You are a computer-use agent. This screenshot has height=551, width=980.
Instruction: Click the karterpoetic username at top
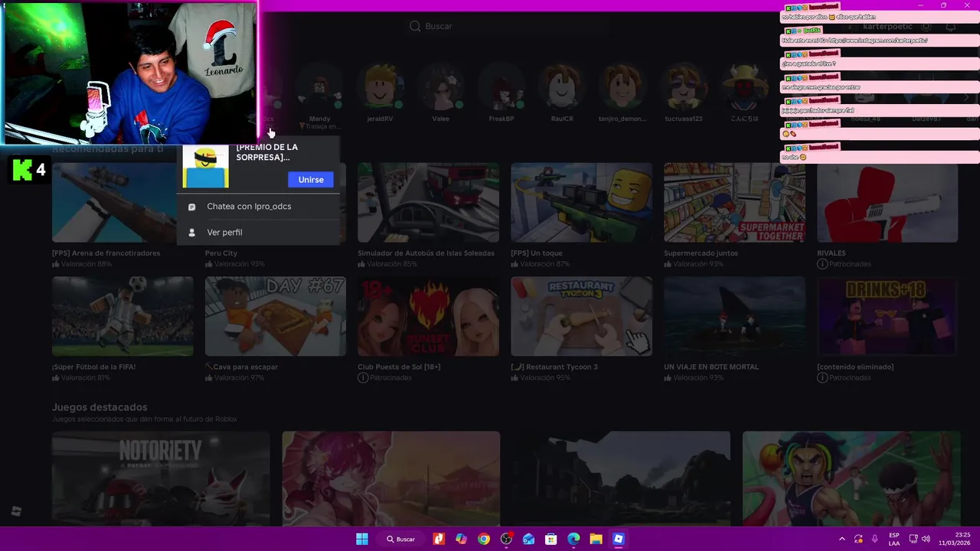[x=887, y=27]
